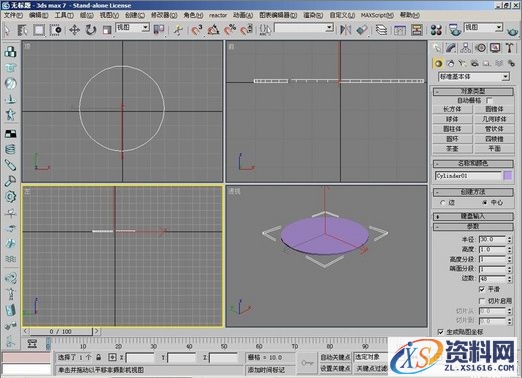Click the Quick Render teapot icon
This screenshot has height=378, width=522.
(x=512, y=31)
